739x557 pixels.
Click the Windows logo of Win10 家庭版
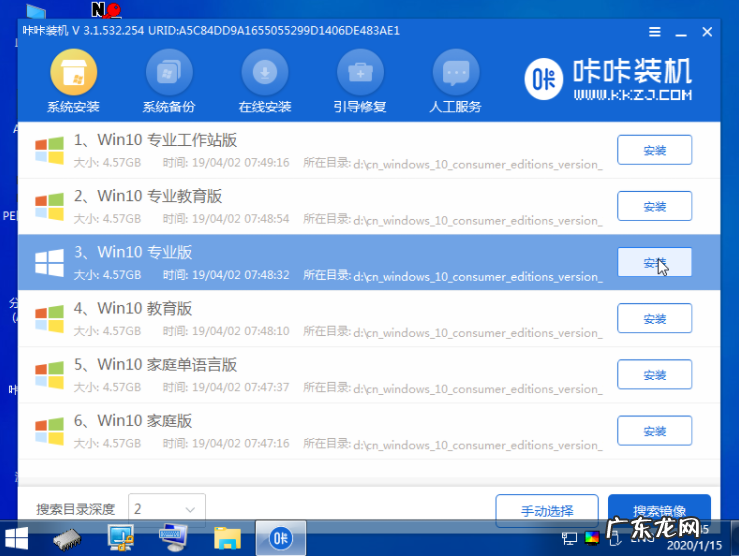pyautogui.click(x=49, y=431)
